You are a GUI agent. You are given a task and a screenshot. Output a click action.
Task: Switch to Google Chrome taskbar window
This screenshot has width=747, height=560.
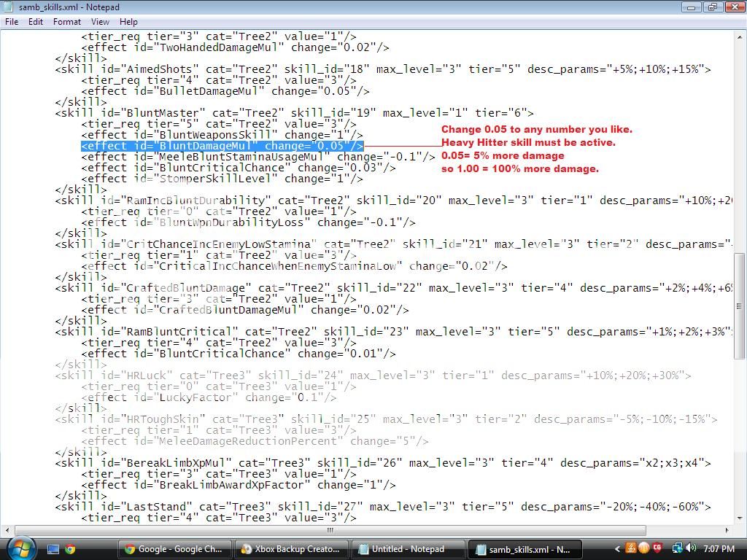[175, 549]
